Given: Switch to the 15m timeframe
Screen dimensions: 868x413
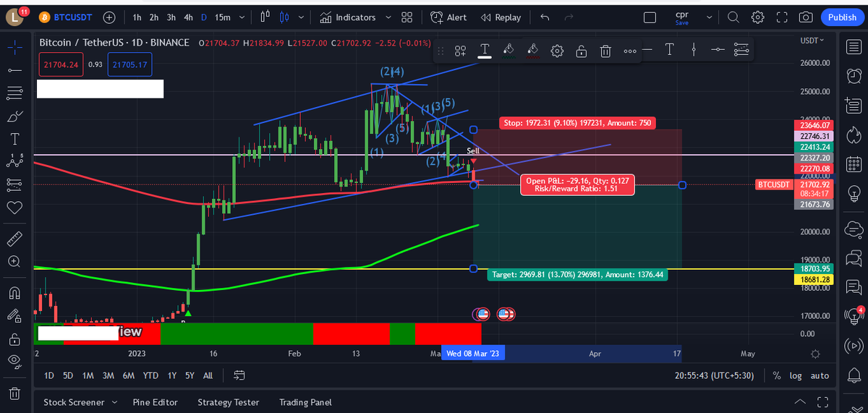Looking at the screenshot, I should pyautogui.click(x=222, y=17).
